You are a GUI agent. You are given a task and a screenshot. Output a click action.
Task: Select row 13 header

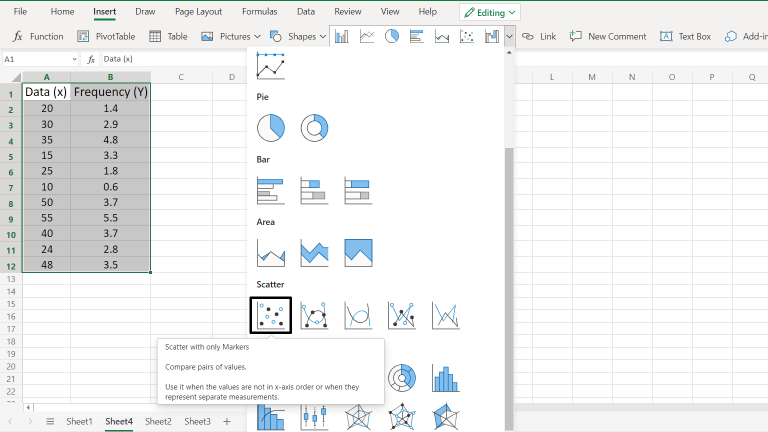[11, 279]
